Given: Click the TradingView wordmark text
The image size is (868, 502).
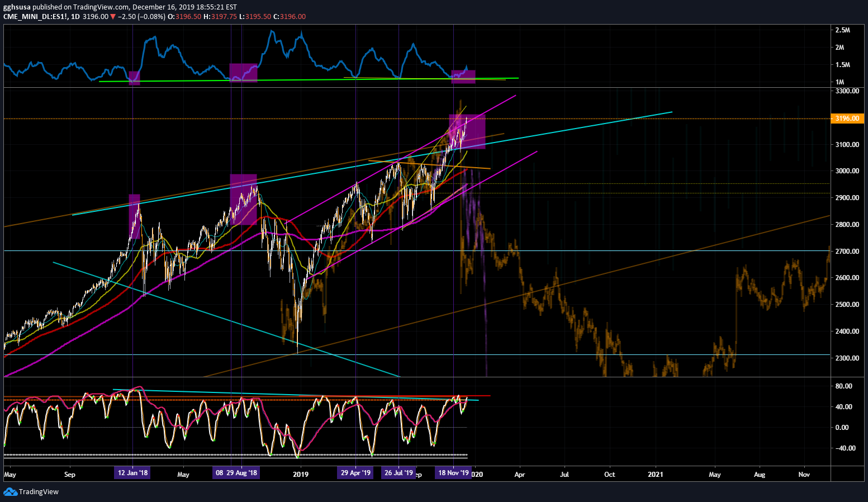Looking at the screenshot, I should [39, 492].
